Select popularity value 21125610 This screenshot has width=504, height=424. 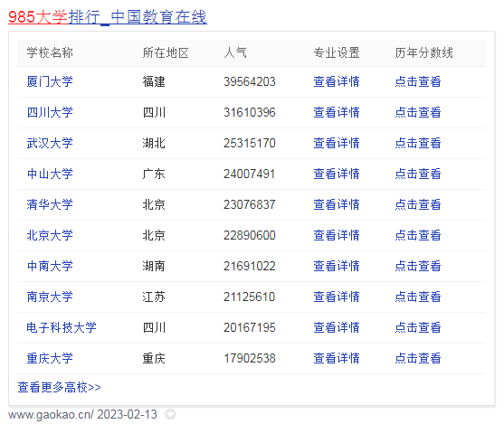[250, 297]
